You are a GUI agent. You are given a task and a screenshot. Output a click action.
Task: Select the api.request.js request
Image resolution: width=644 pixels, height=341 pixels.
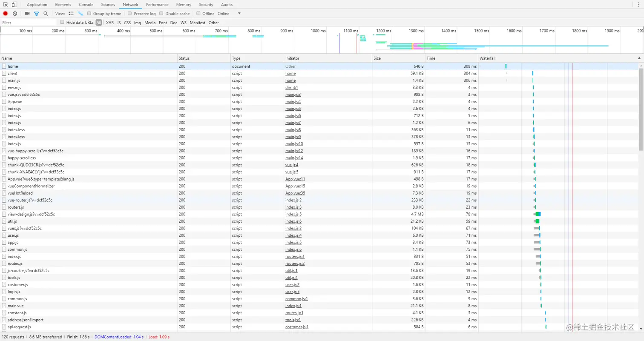point(319,327)
